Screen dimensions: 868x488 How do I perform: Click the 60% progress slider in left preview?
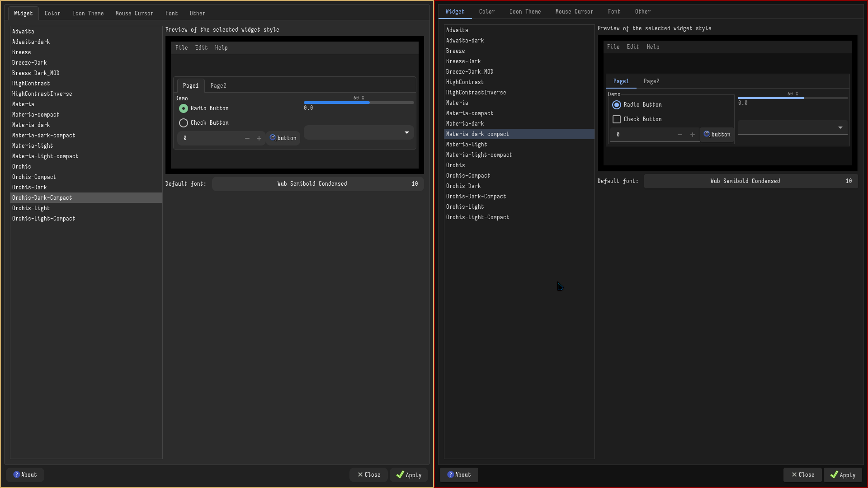click(x=359, y=103)
